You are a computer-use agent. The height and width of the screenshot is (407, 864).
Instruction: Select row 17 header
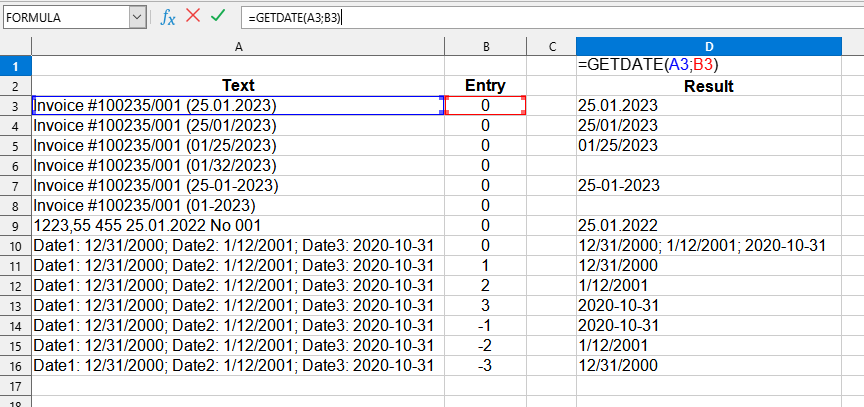pos(15,386)
